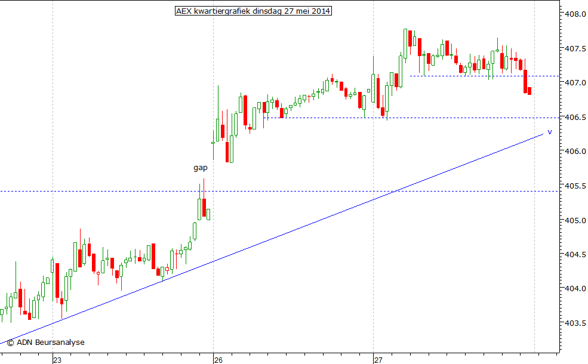
Task: Click the chart title 'AEX kwartiergrafiek dinsdag 27 mei 2014'
Action: 253,11
